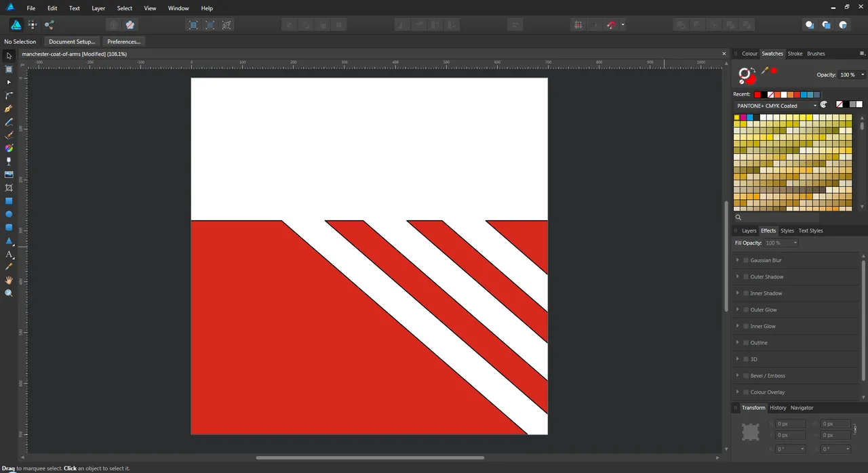This screenshot has height=473, width=868.
Task: Switch to the Navigator tab
Action: (802, 407)
